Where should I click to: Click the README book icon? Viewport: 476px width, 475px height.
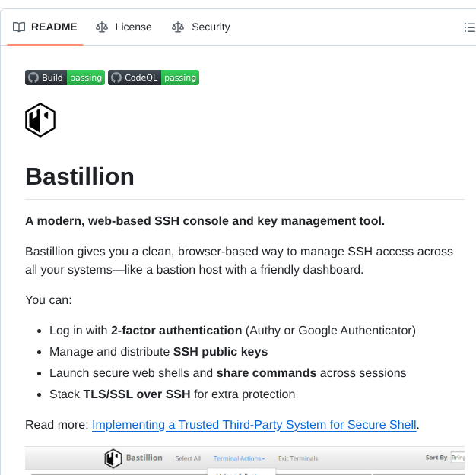point(19,27)
